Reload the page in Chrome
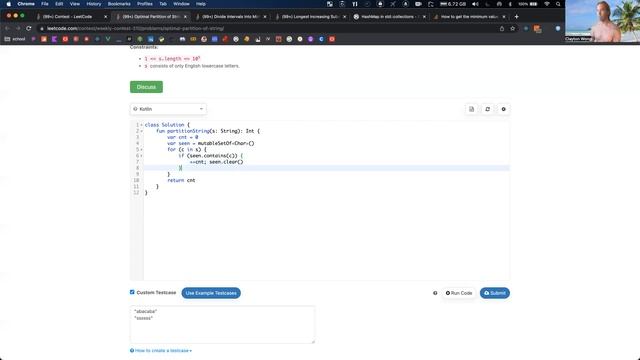This screenshot has width=640, height=360. click(x=29, y=29)
